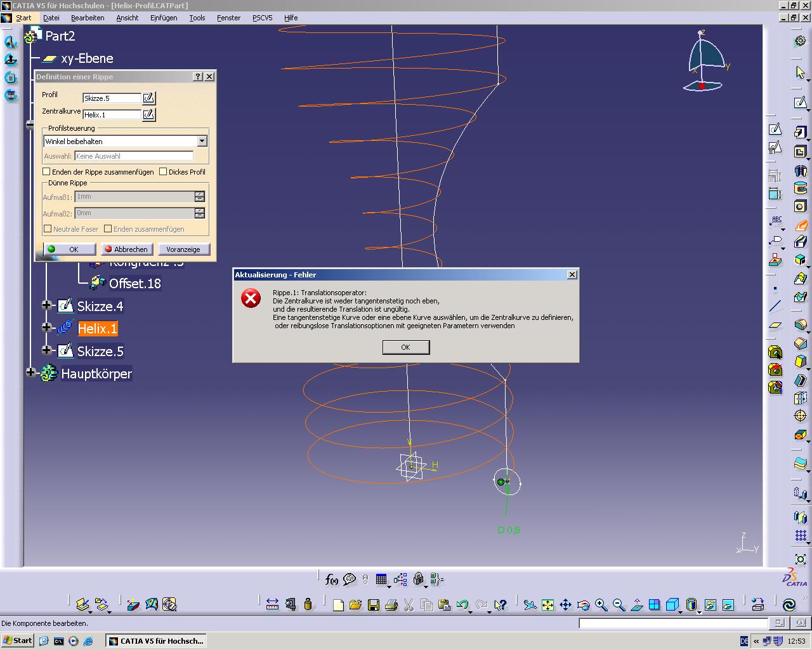Click the Formula f(x) icon

click(x=331, y=579)
